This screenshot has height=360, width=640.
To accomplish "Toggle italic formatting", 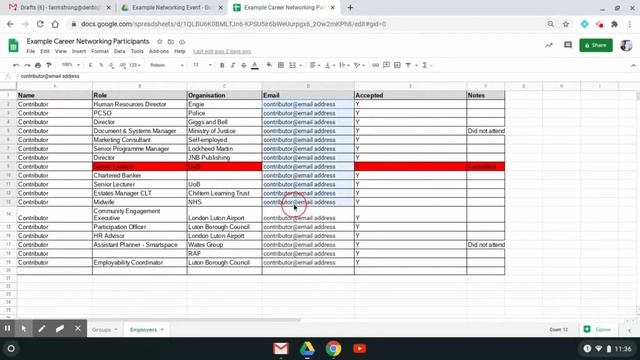I will tap(233, 65).
